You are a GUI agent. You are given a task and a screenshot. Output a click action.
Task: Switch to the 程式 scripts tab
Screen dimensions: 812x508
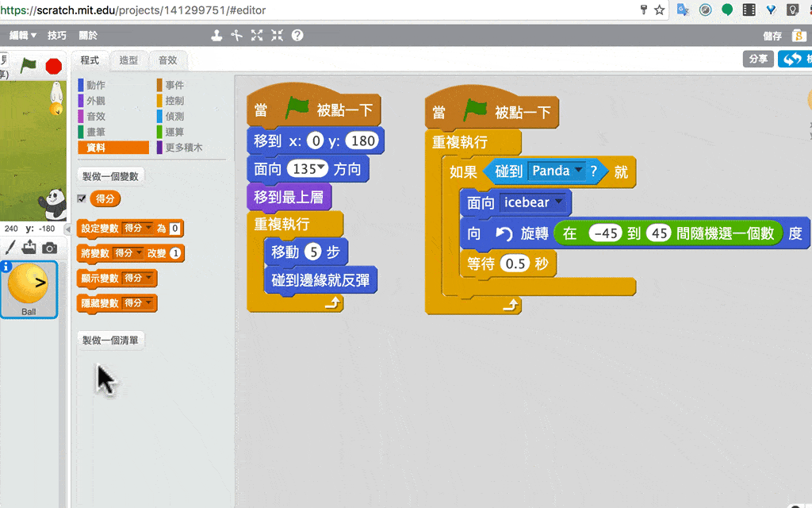click(x=90, y=60)
